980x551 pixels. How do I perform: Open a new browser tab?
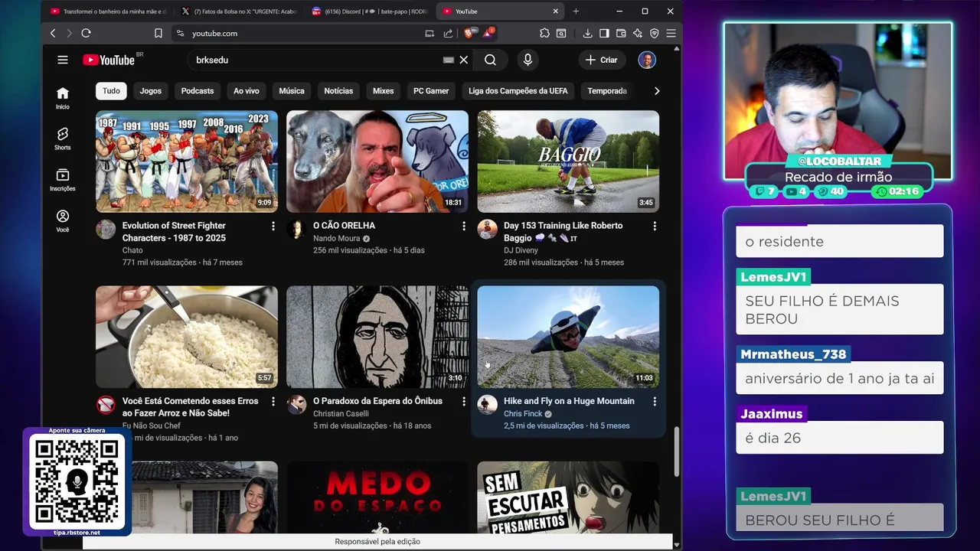pos(576,11)
